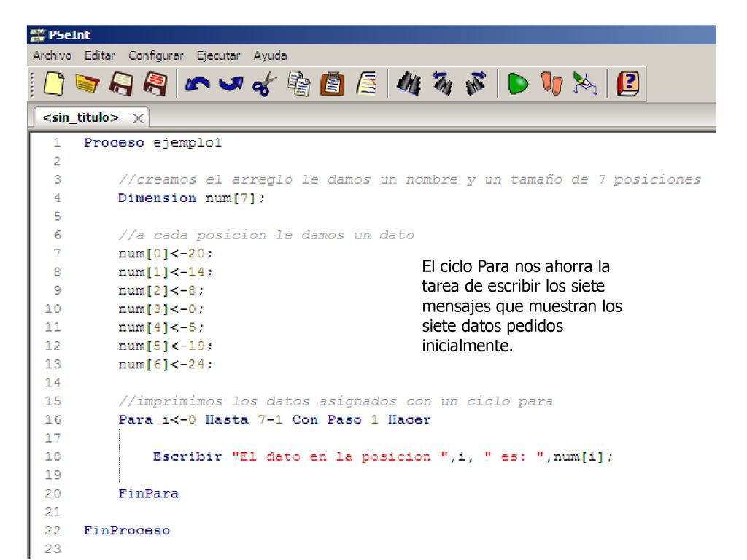Find previous with the left-arrow binoculars
This screenshot has width=747, height=560.
click(x=443, y=84)
